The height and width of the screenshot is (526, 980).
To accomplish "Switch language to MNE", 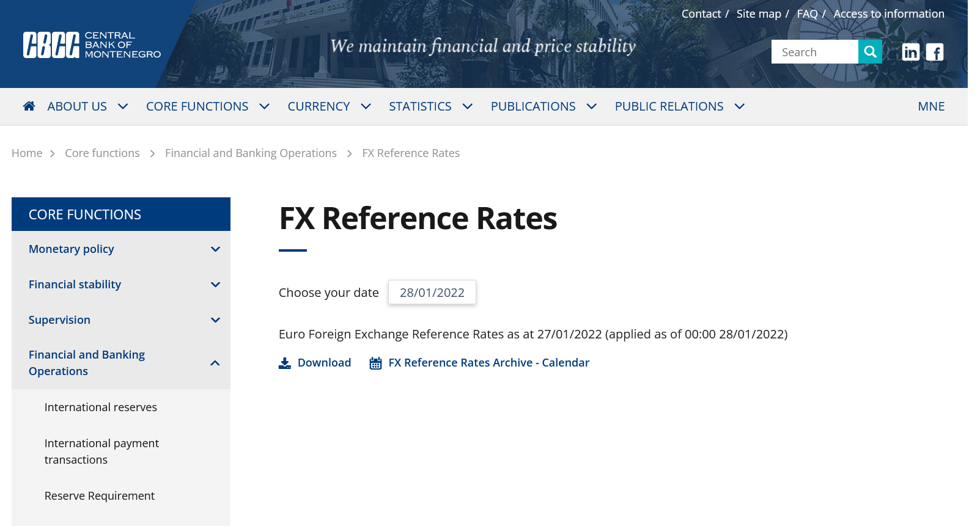I will (930, 106).
